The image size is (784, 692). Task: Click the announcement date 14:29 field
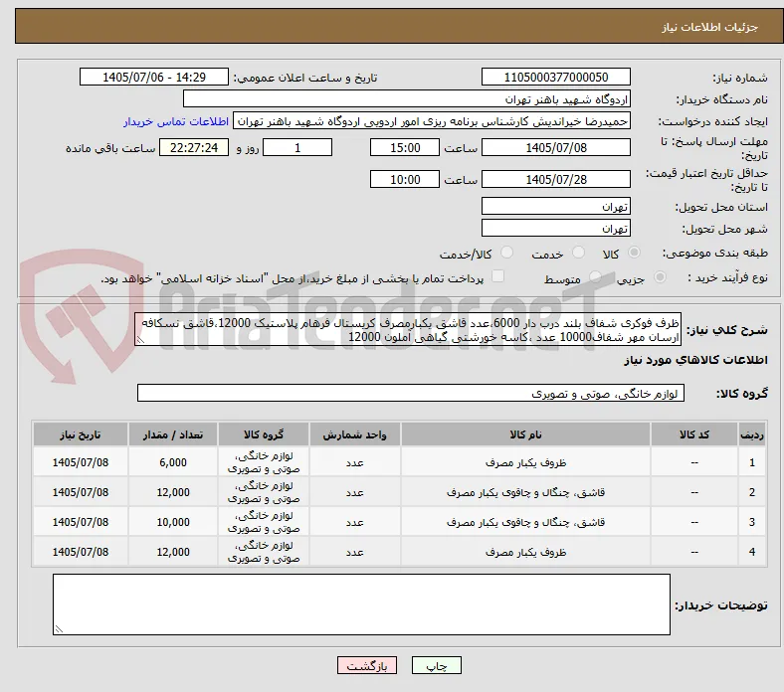click(x=154, y=77)
